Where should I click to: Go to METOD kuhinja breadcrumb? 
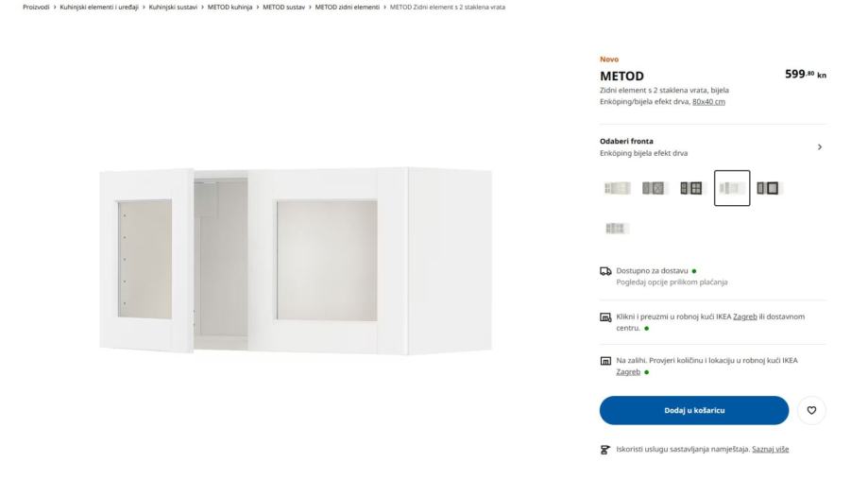(x=230, y=8)
